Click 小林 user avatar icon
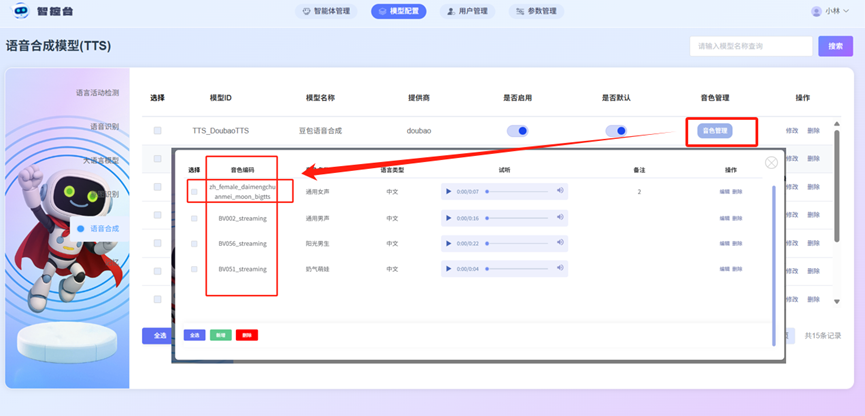 pyautogui.click(x=816, y=12)
